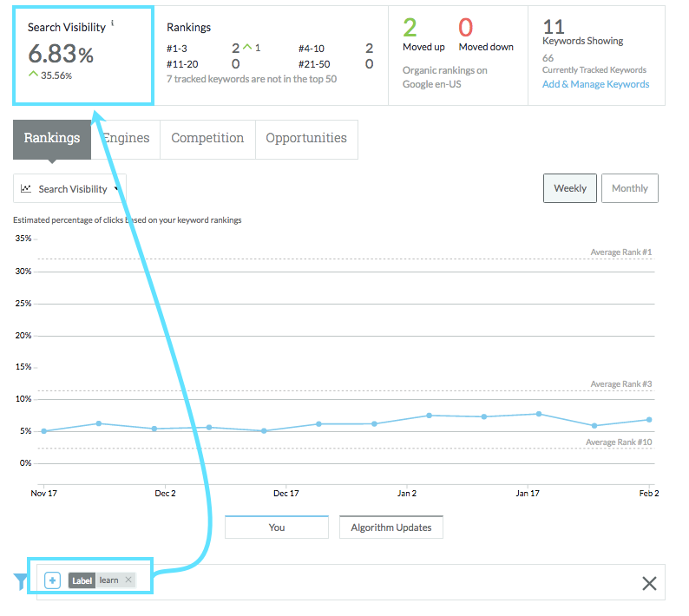The image size is (689, 616).
Task: Switch to the Competition tab
Action: (x=207, y=139)
